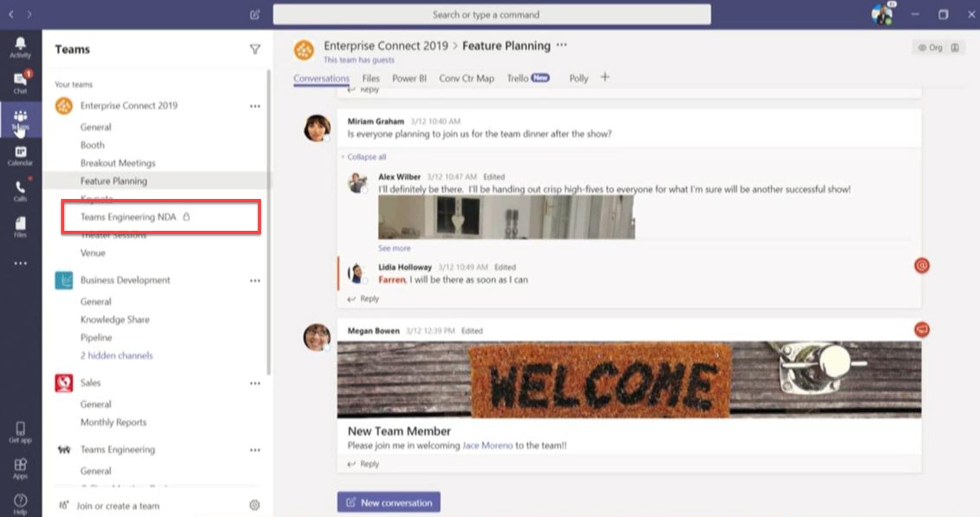
Task: Click the search command box
Action: click(492, 15)
